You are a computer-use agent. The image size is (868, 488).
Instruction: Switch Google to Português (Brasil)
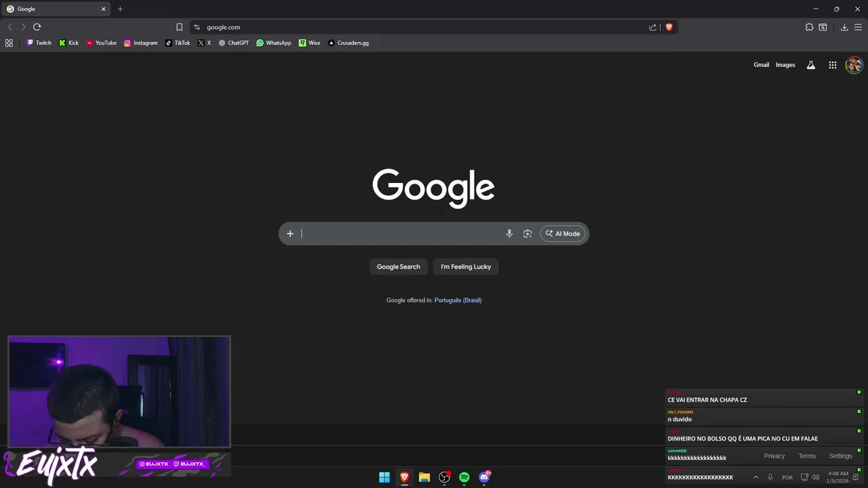tap(458, 300)
